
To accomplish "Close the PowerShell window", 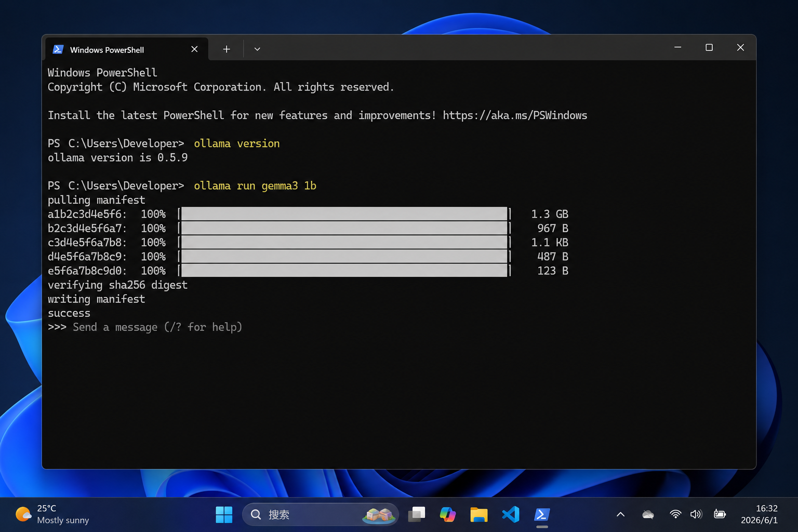I will [740, 47].
